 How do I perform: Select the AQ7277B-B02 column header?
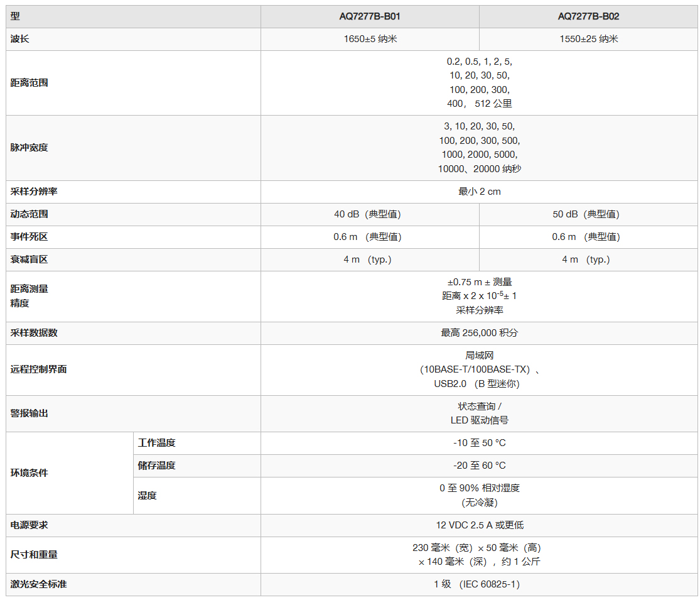[588, 16]
